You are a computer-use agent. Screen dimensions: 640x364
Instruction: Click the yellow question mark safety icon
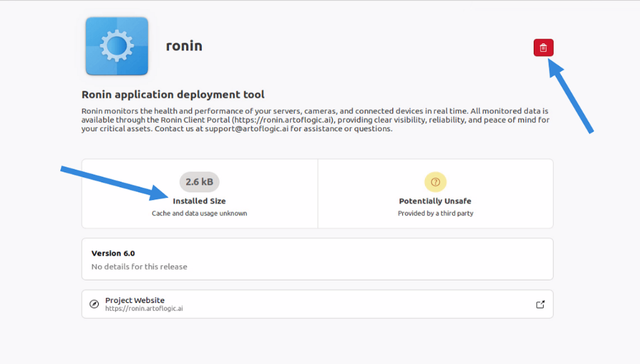(x=435, y=182)
